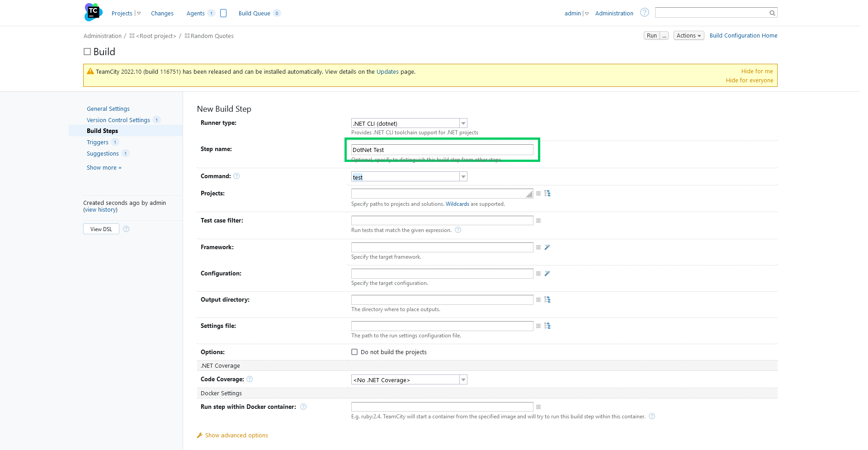This screenshot has height=450, width=868.
Task: Open the Code Coverage dropdown
Action: [409, 380]
